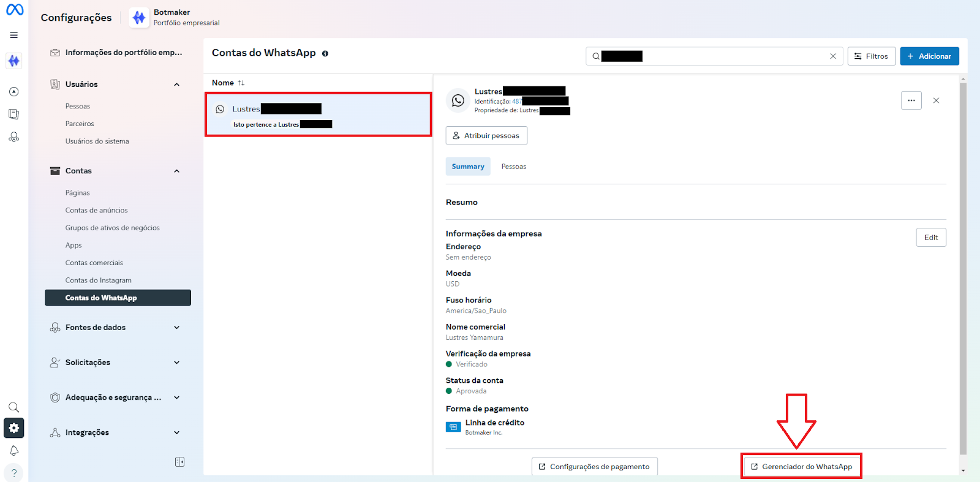Expand the Integrações section
The image size is (980, 482).
pyautogui.click(x=177, y=432)
